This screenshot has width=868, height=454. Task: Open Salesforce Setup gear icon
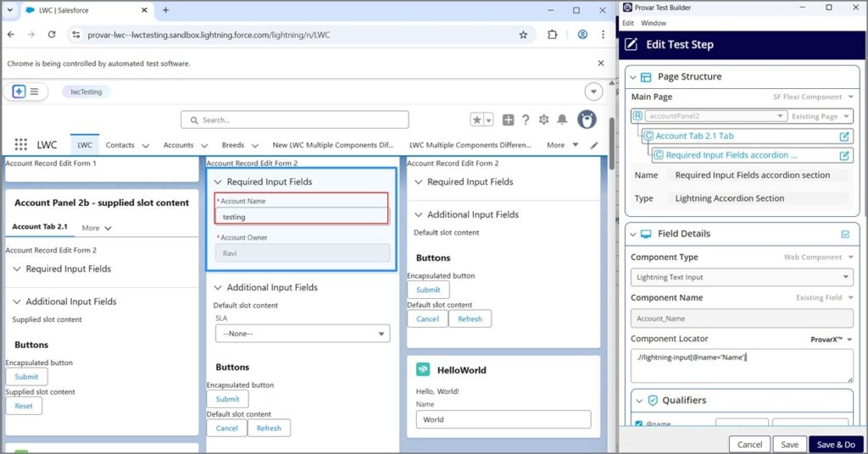(543, 120)
